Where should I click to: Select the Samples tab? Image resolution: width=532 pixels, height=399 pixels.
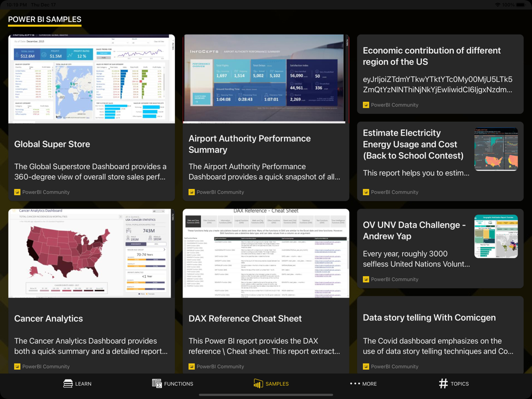(271, 384)
